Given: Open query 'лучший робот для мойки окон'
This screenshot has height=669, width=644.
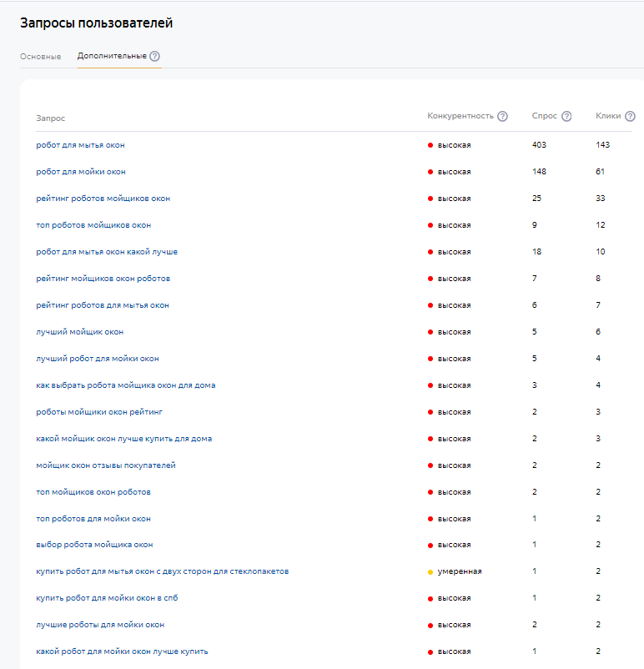Looking at the screenshot, I should click(98, 359).
